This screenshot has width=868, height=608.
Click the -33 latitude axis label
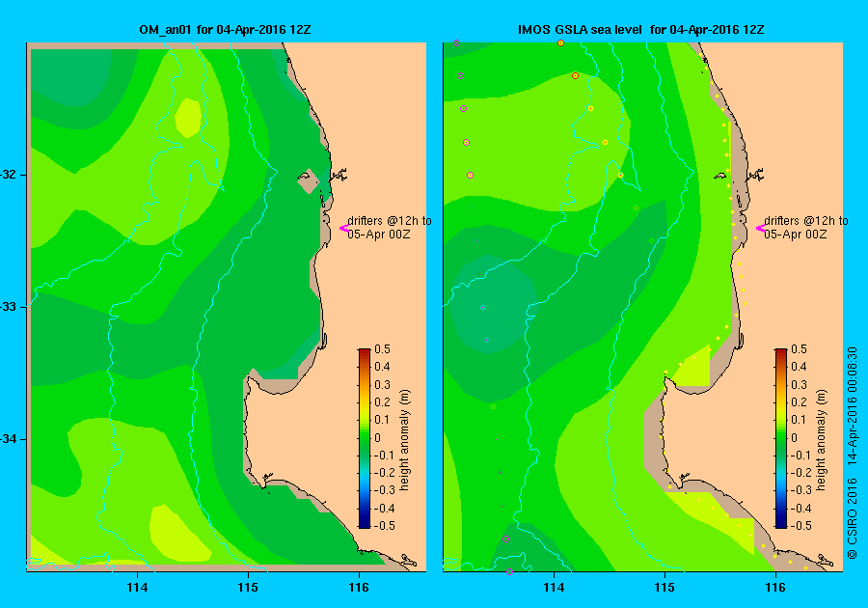click(8, 307)
